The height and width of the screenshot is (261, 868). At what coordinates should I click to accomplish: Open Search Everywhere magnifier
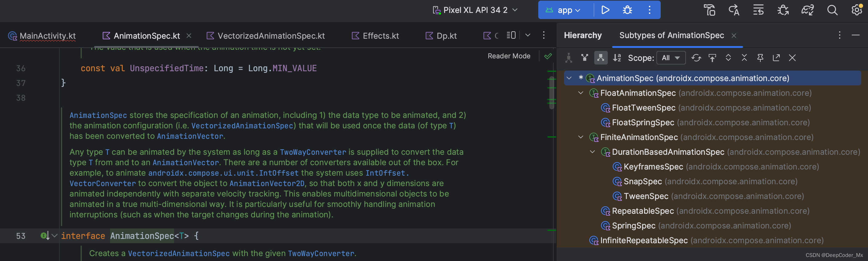tap(832, 10)
